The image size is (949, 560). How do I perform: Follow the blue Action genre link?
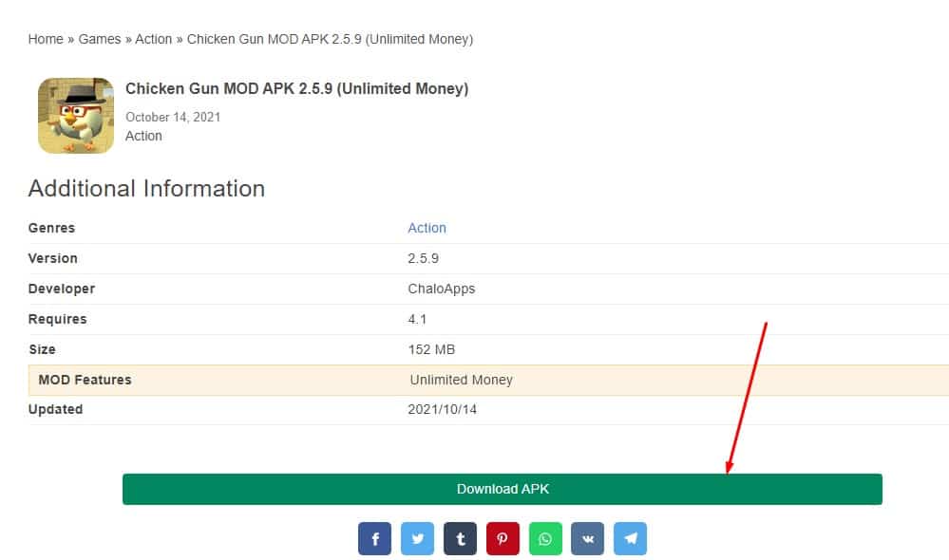click(x=427, y=228)
